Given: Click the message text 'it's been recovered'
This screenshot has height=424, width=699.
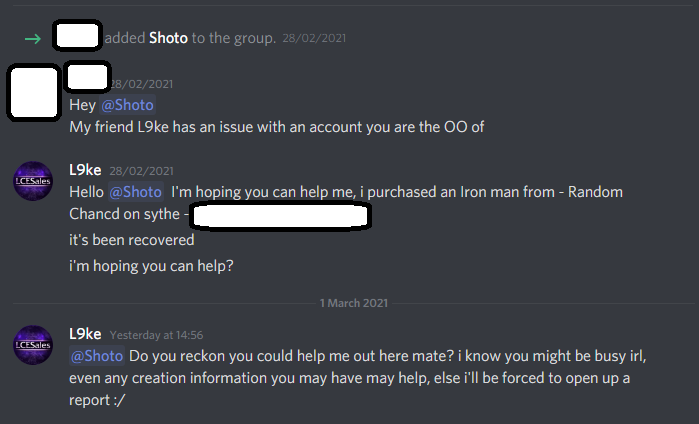Looking at the screenshot, I should point(132,240).
